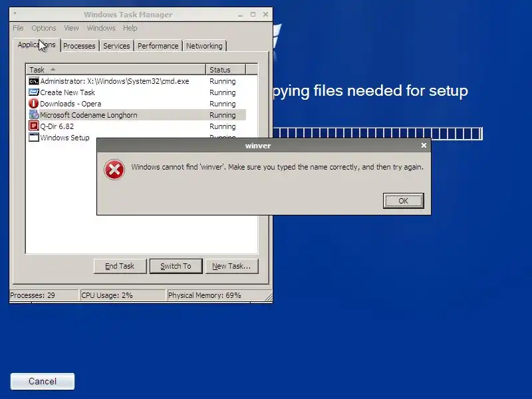Select the Administrator cmd.exe task row
532x399 pixels.
pos(137,81)
